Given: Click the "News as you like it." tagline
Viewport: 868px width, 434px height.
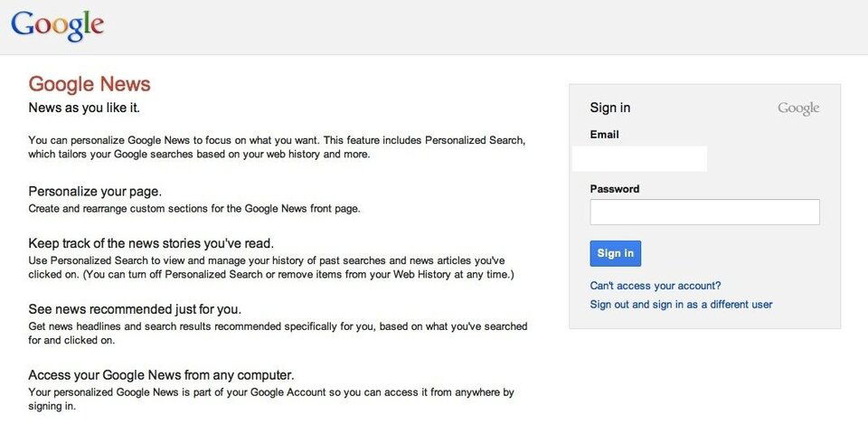Looking at the screenshot, I should coord(84,108).
